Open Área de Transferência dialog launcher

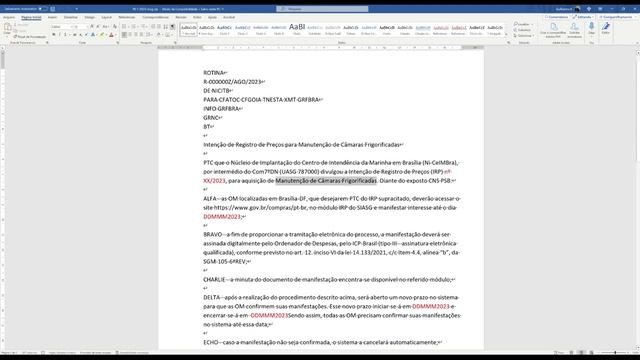click(x=47, y=42)
